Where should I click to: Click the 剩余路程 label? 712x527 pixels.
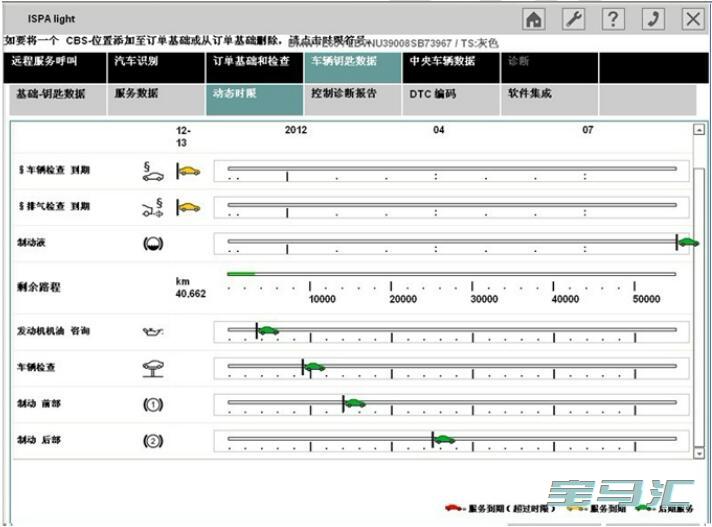[x=39, y=287]
